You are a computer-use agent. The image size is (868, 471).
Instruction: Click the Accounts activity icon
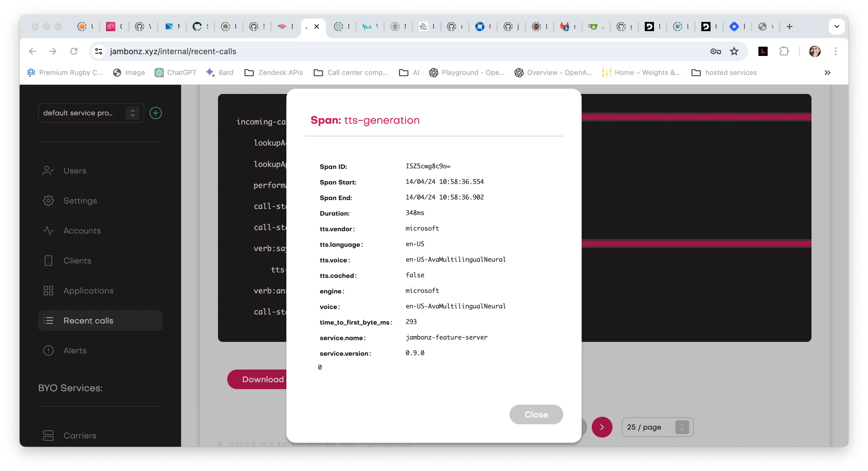point(48,231)
